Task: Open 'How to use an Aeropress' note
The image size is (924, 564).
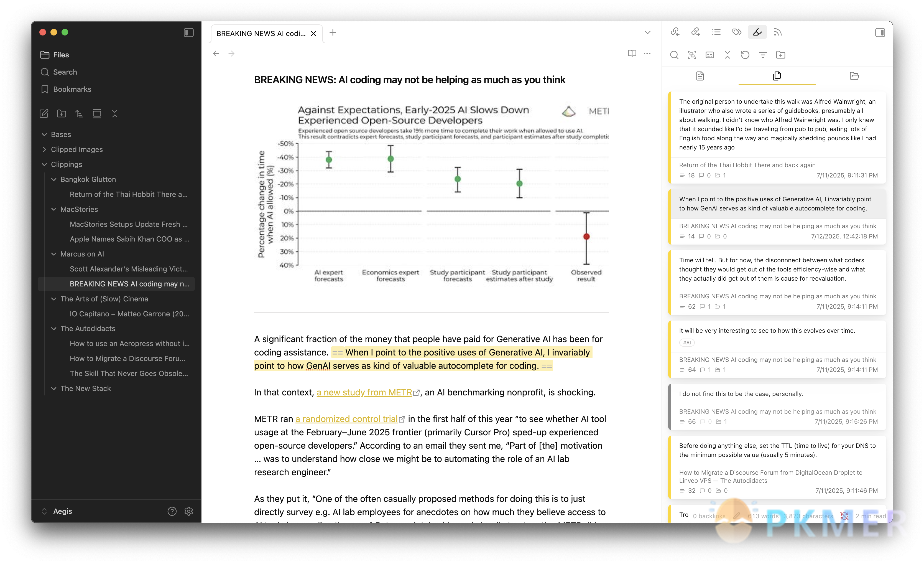Action: [x=129, y=344]
